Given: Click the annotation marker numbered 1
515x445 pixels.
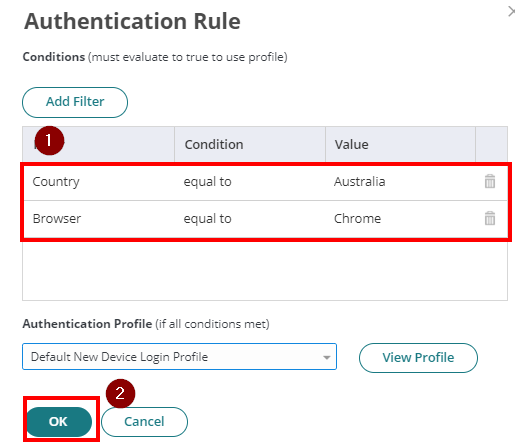Looking at the screenshot, I should tap(49, 140).
